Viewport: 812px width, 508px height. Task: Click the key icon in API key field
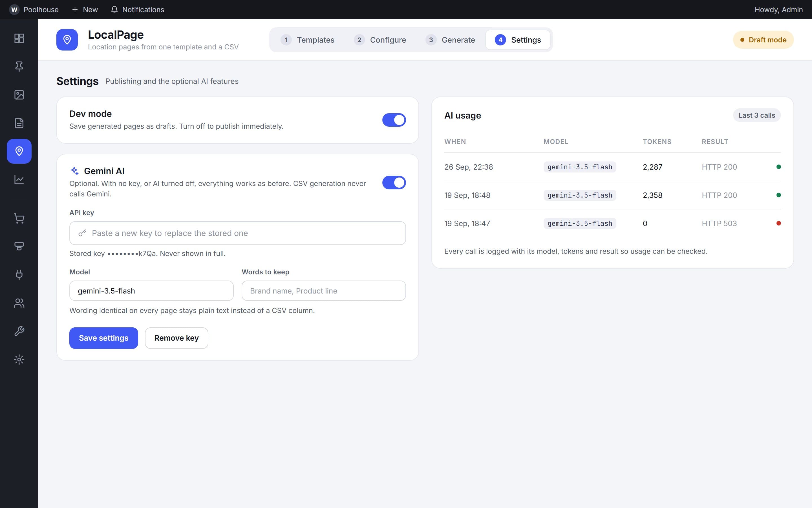[82, 233]
